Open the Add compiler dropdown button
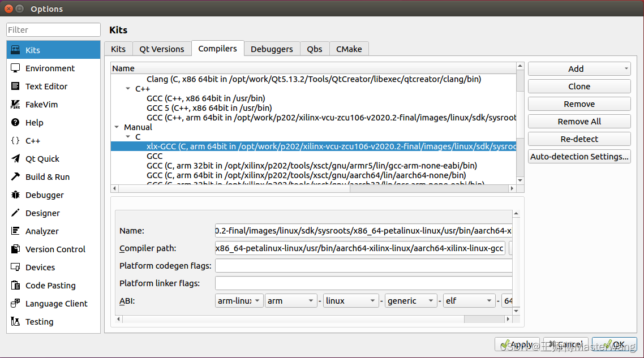This screenshot has width=644, height=358. point(579,69)
